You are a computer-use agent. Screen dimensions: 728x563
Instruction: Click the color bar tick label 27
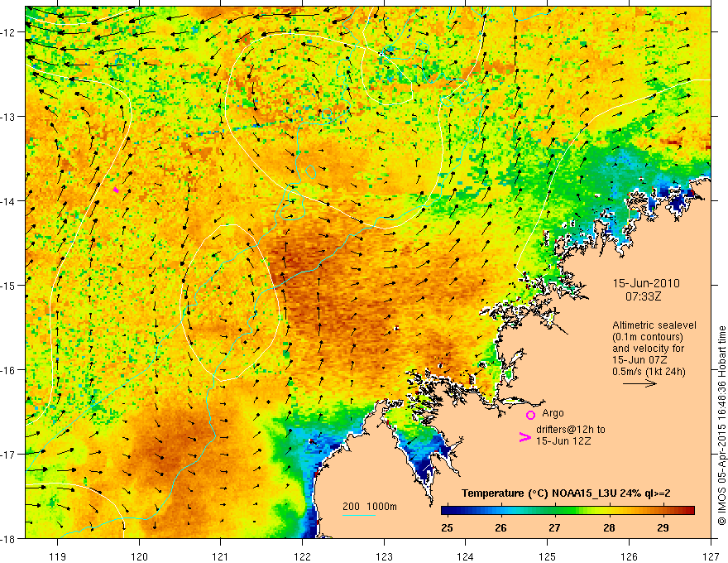coord(554,528)
